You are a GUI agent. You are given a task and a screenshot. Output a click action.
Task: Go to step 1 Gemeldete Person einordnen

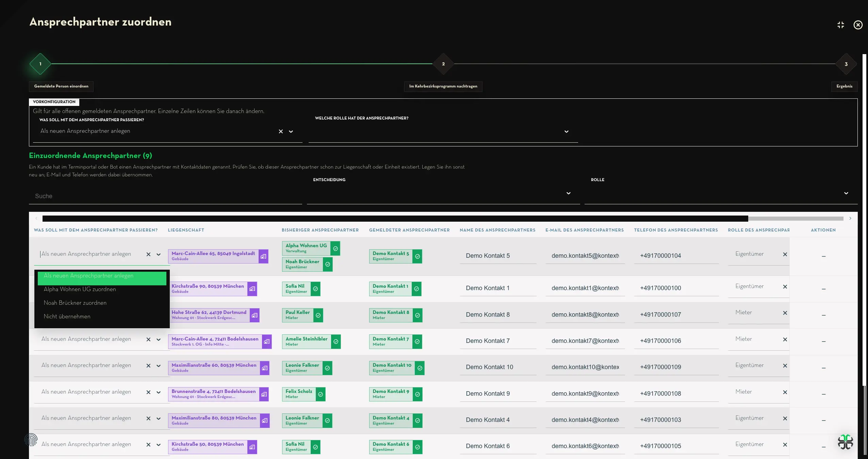point(61,86)
